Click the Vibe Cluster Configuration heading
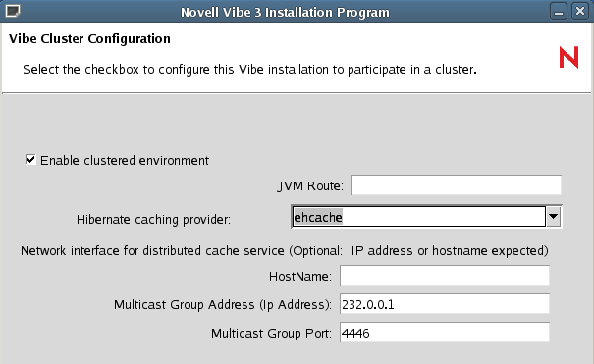This screenshot has height=364, width=594. (x=89, y=39)
